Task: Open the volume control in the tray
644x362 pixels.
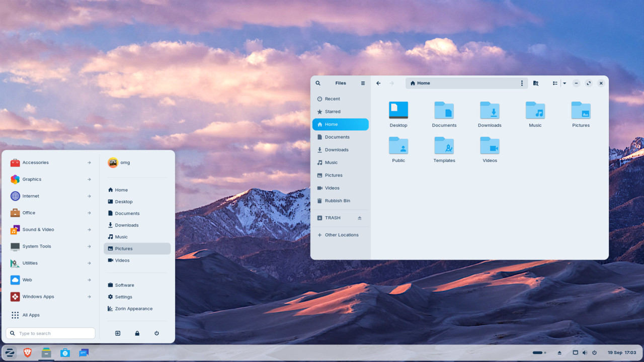Action: click(584, 352)
